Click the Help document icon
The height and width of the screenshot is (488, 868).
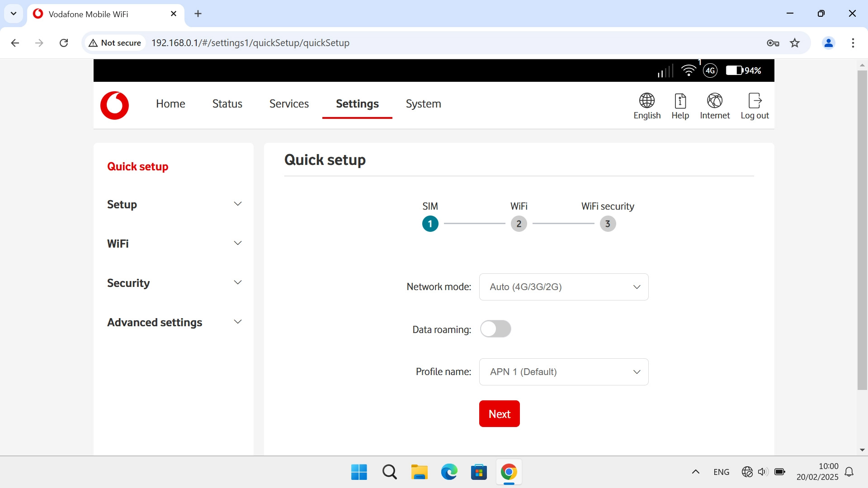tap(680, 100)
